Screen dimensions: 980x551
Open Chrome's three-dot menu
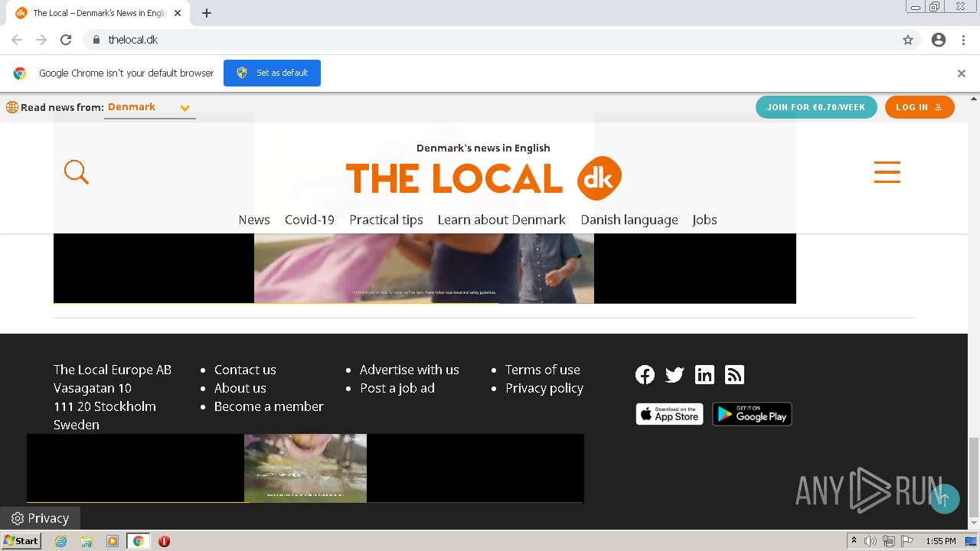(x=963, y=40)
